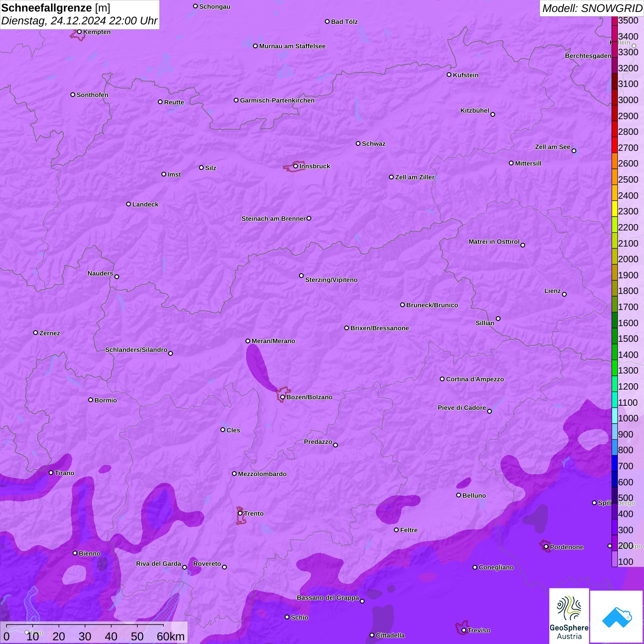644x644 pixels.
Task: Click the blue mountain logo icon
Action: (616, 617)
